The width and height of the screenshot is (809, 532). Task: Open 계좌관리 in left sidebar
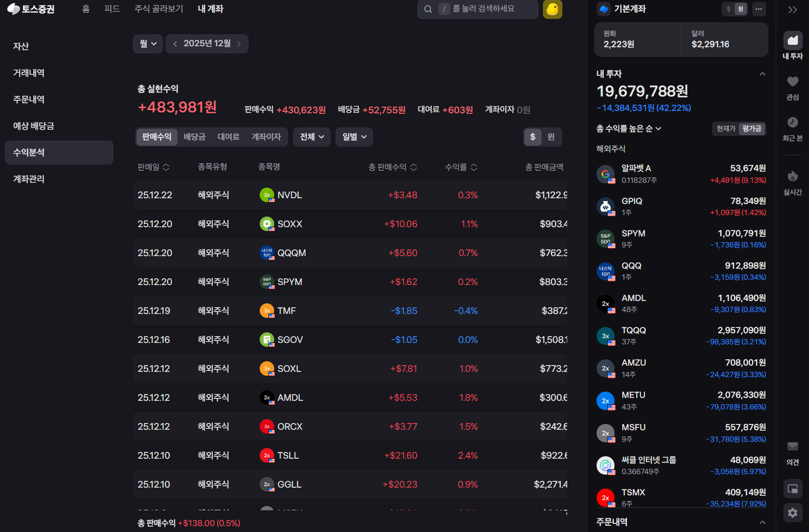[59, 179]
